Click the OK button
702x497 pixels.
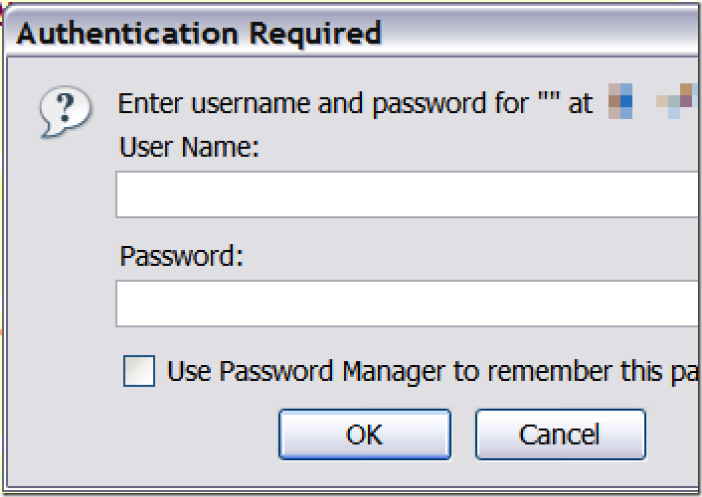[364, 434]
